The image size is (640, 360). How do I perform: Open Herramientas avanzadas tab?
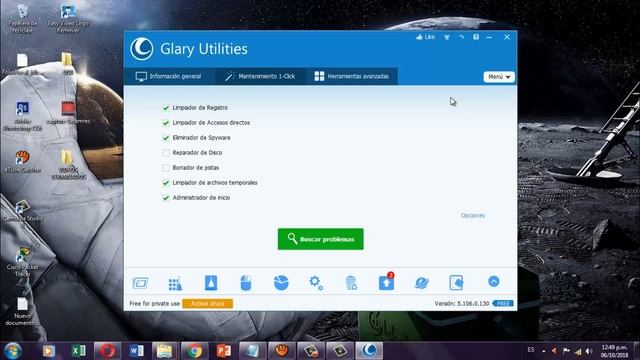(351, 76)
